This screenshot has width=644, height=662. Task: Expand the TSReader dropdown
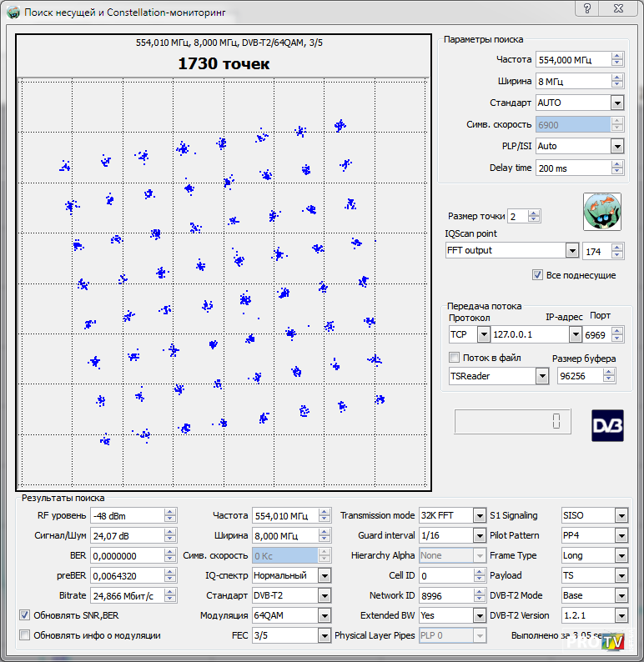[542, 376]
